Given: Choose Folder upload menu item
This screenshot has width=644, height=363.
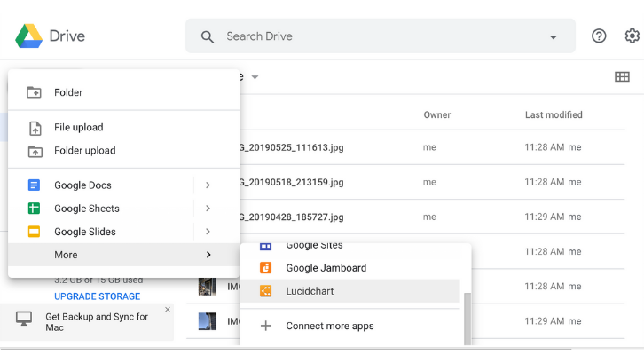Looking at the screenshot, I should pyautogui.click(x=123, y=151).
